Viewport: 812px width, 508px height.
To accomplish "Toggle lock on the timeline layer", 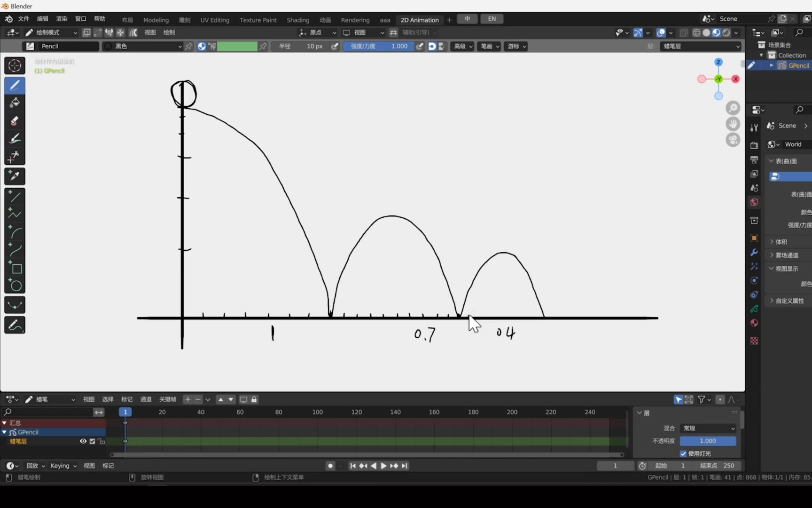I will coord(101,441).
